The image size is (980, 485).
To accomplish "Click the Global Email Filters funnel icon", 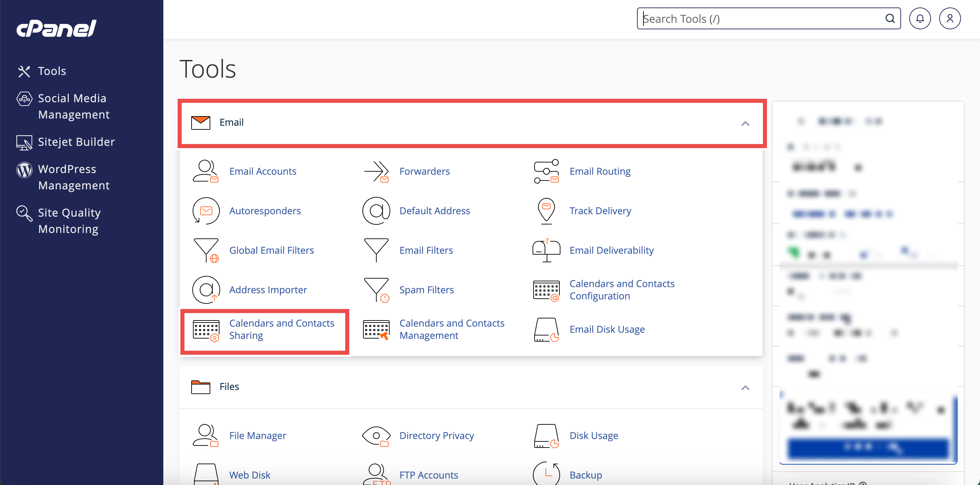I will click(206, 250).
